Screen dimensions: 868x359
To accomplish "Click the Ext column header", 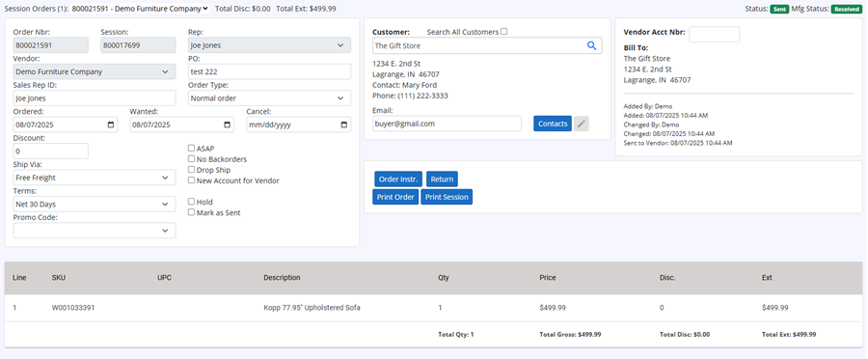I will click(767, 278).
